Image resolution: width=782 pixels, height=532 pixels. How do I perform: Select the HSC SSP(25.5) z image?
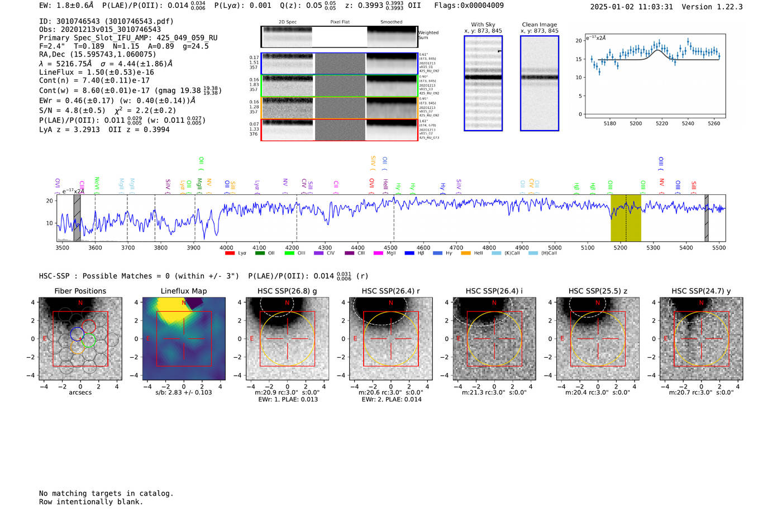pyautogui.click(x=598, y=338)
